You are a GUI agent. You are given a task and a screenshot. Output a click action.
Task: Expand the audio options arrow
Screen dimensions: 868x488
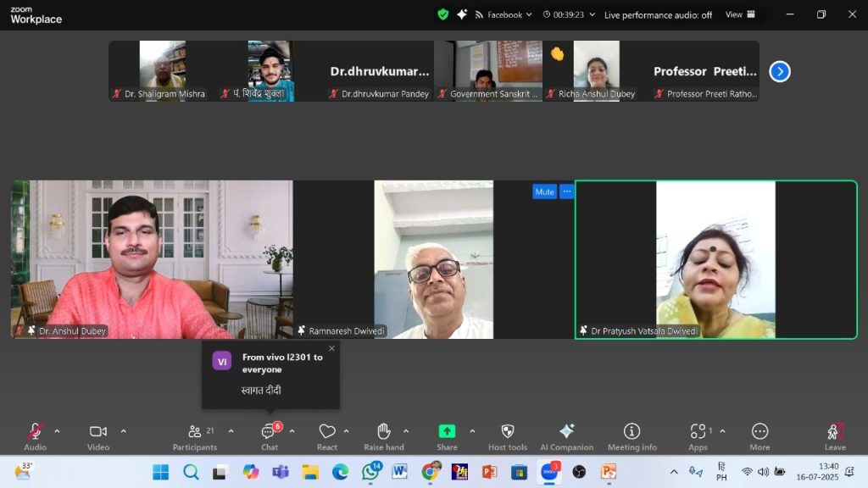[x=57, y=431]
